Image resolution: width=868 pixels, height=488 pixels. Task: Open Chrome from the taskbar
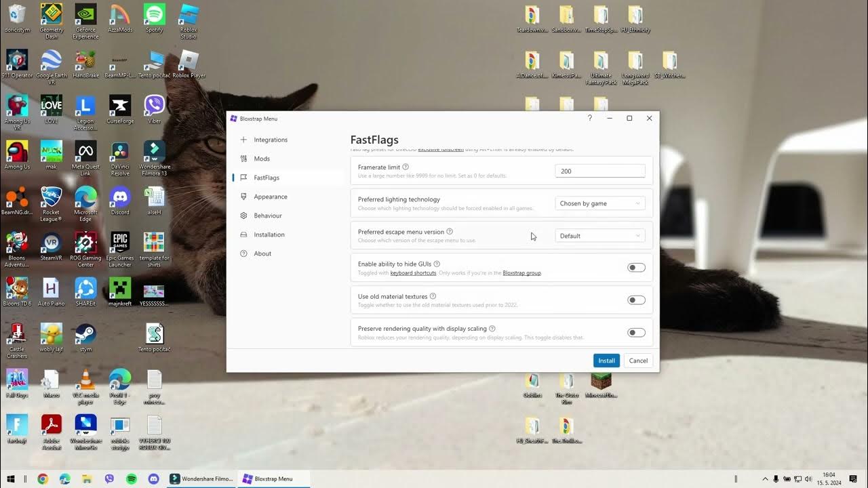(x=43, y=479)
